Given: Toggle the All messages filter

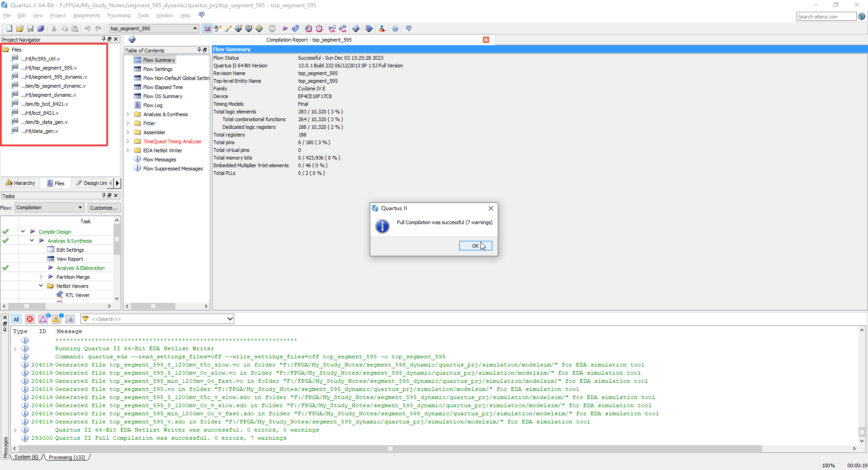Looking at the screenshot, I should (x=16, y=319).
